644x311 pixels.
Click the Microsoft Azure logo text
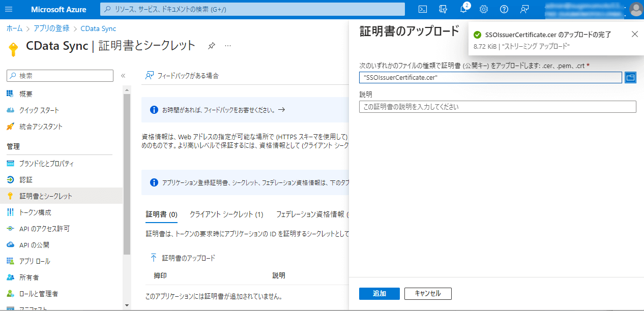58,9
